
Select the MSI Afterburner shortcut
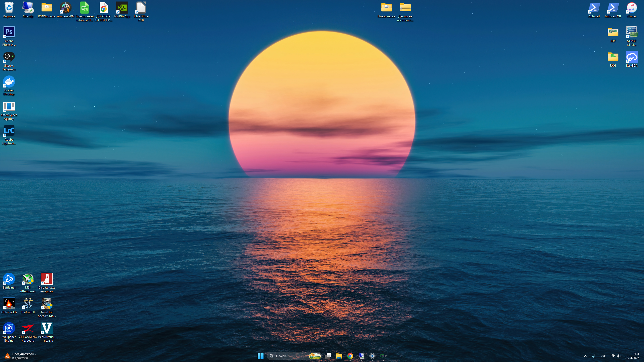(28, 279)
